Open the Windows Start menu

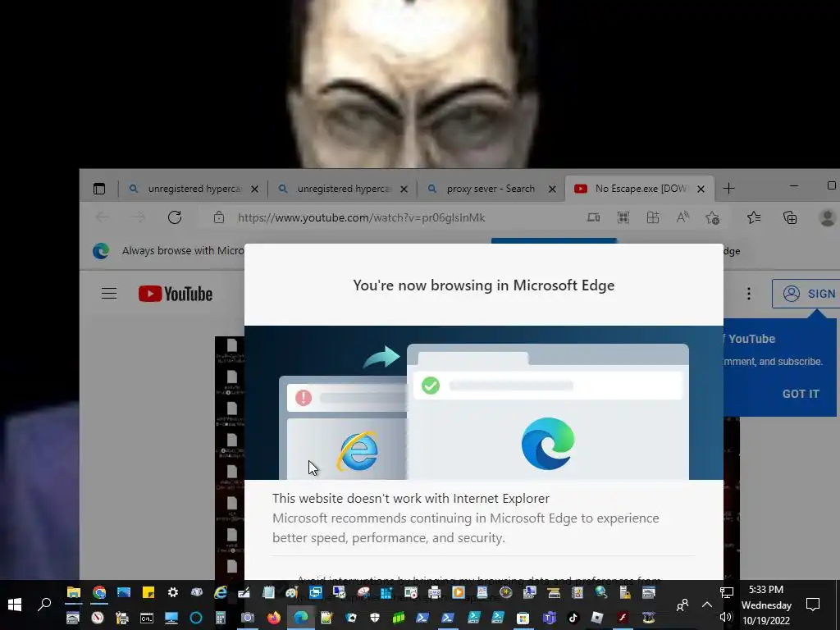pos(15,605)
